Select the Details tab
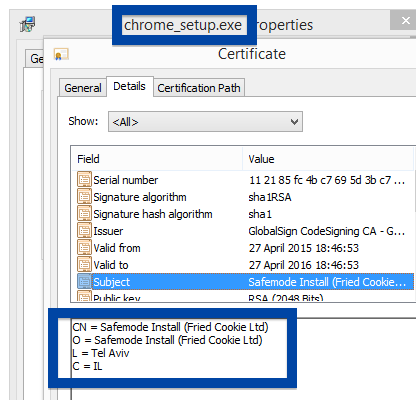 130,86
